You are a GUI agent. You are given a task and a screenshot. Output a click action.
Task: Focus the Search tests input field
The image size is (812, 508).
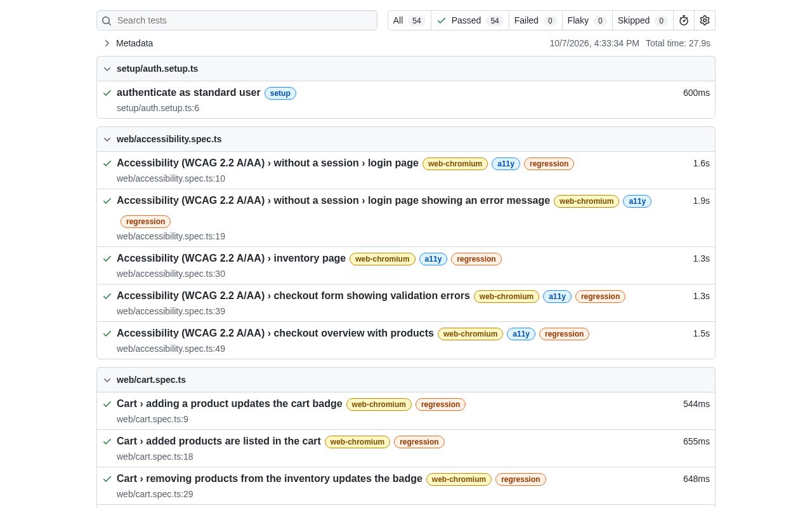point(237,20)
